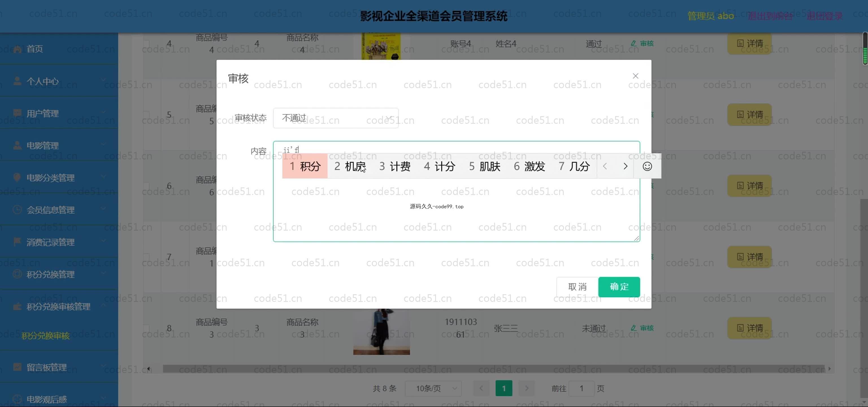
Task: Click 管理员 abo in the header
Action: click(710, 16)
